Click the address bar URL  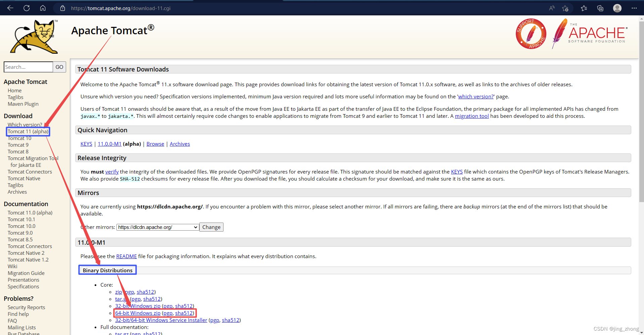coord(121,8)
